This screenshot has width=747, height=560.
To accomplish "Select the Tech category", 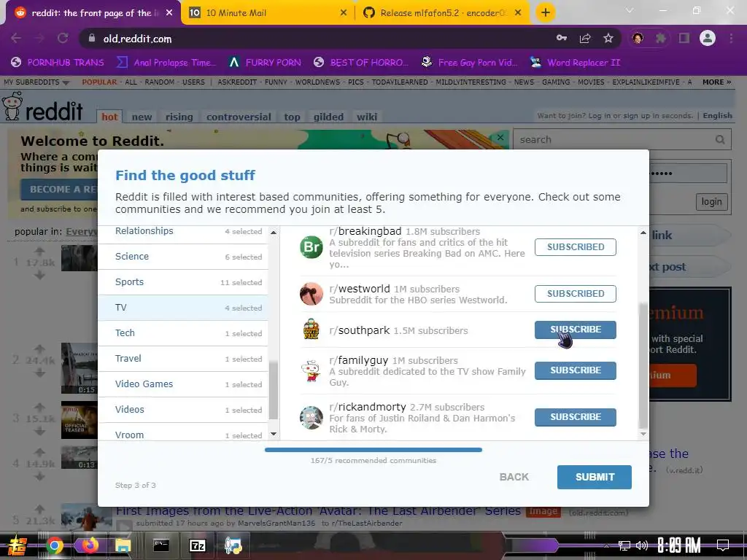I will 183,332.
